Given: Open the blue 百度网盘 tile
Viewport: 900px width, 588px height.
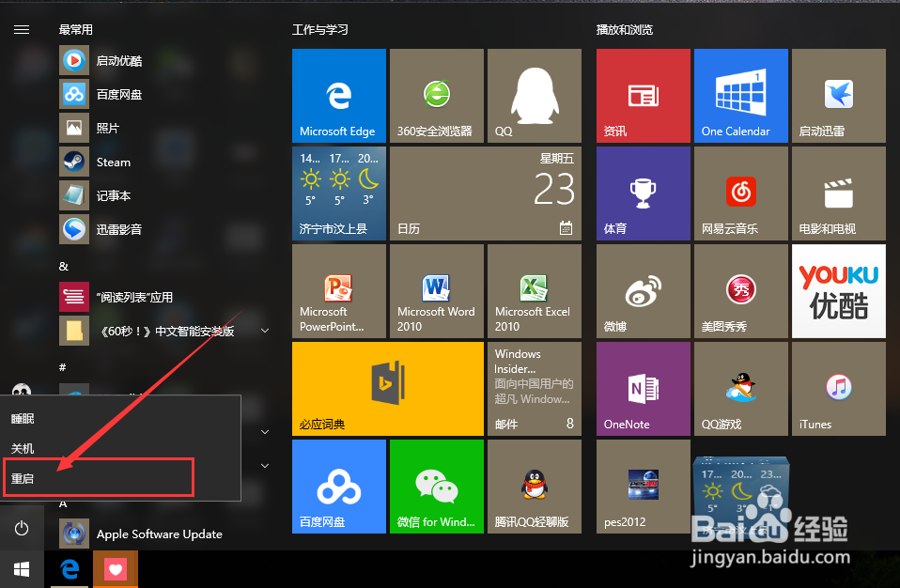Looking at the screenshot, I should [338, 487].
